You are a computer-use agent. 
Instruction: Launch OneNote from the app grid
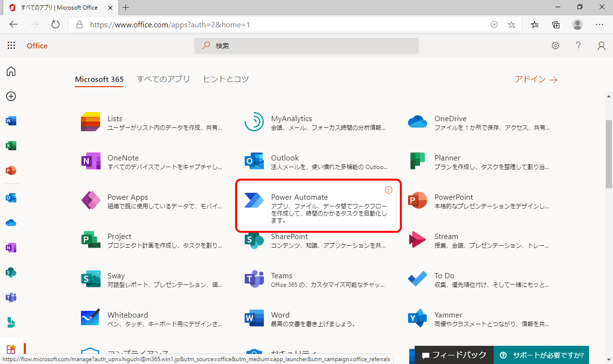point(91,161)
